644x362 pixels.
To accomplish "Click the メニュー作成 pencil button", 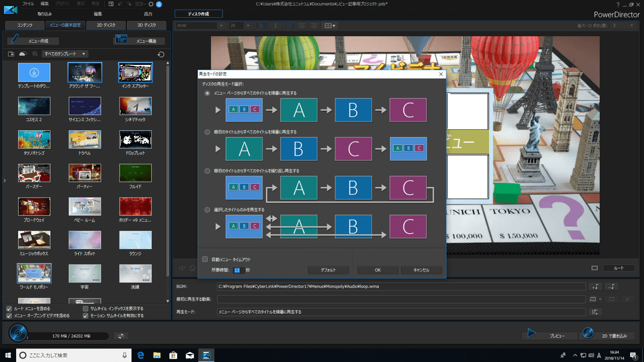I will click(x=34, y=41).
